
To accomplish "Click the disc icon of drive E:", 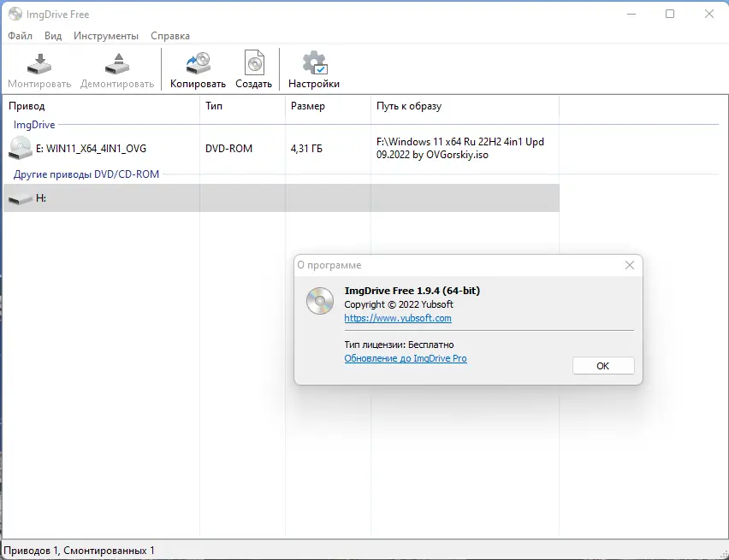I will [x=20, y=148].
